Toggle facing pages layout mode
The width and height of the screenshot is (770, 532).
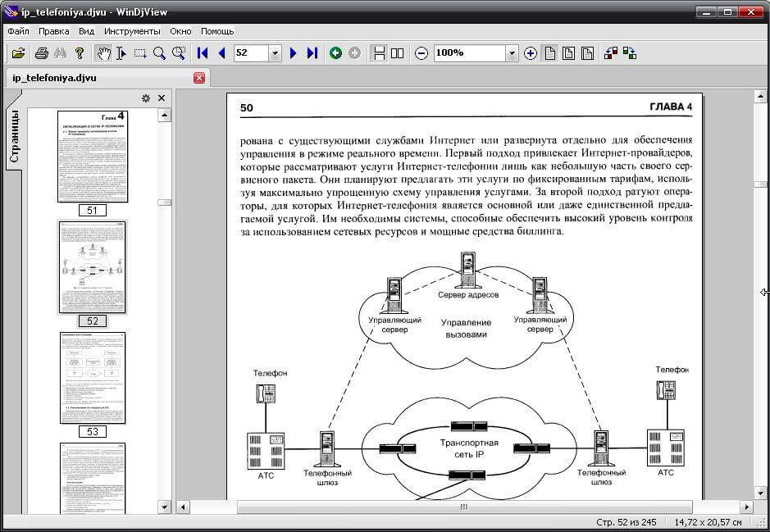click(x=398, y=53)
